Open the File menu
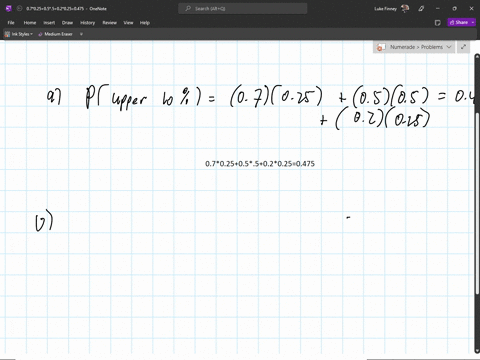480x360 pixels. [x=11, y=23]
